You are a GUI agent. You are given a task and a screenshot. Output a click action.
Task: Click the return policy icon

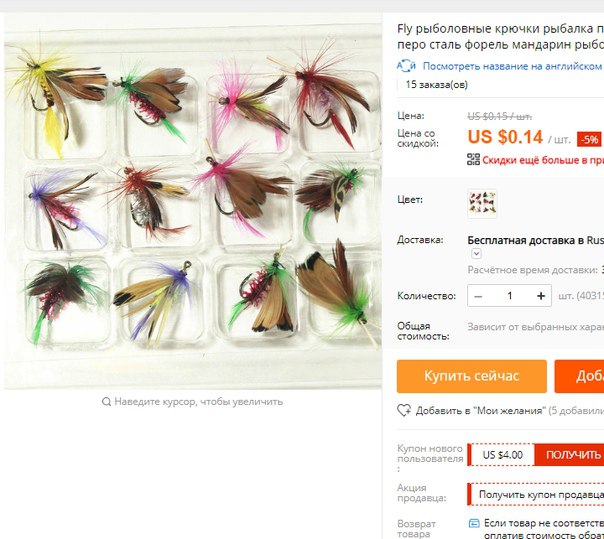[474, 523]
